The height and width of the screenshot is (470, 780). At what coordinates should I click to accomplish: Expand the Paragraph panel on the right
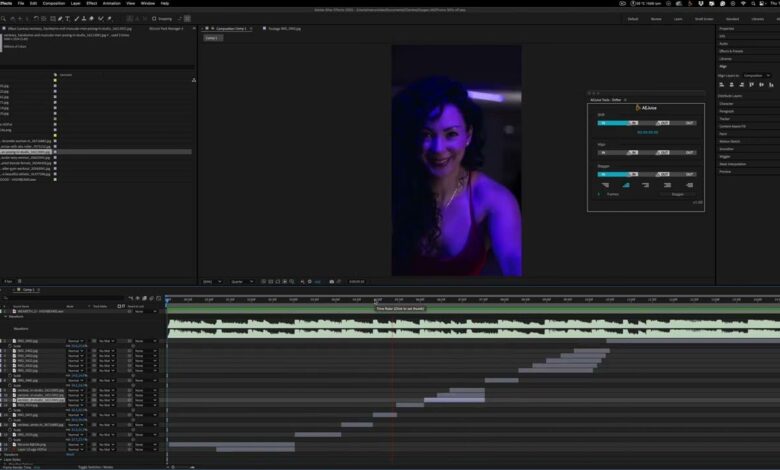point(727,111)
